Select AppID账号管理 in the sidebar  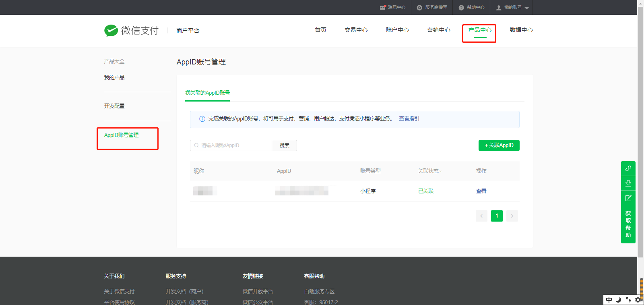click(x=121, y=135)
